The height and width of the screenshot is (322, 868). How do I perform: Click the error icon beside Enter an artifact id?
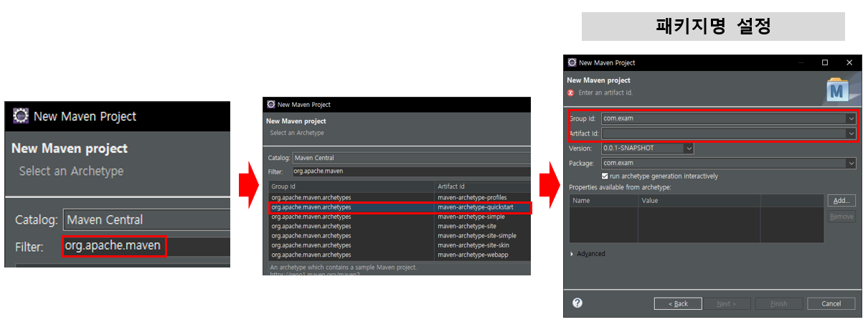pos(571,93)
